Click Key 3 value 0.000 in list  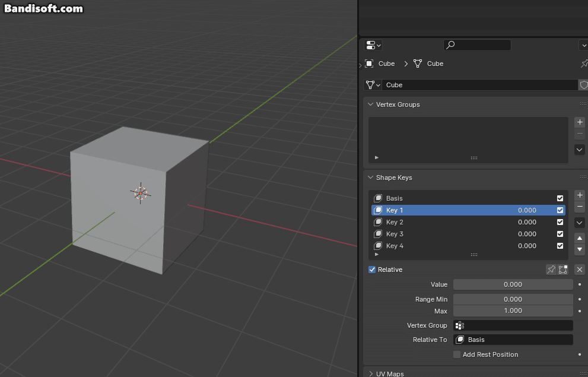(527, 234)
